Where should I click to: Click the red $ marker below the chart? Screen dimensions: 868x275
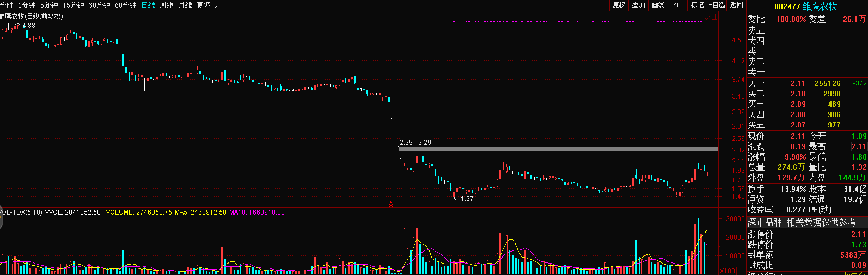(390, 205)
